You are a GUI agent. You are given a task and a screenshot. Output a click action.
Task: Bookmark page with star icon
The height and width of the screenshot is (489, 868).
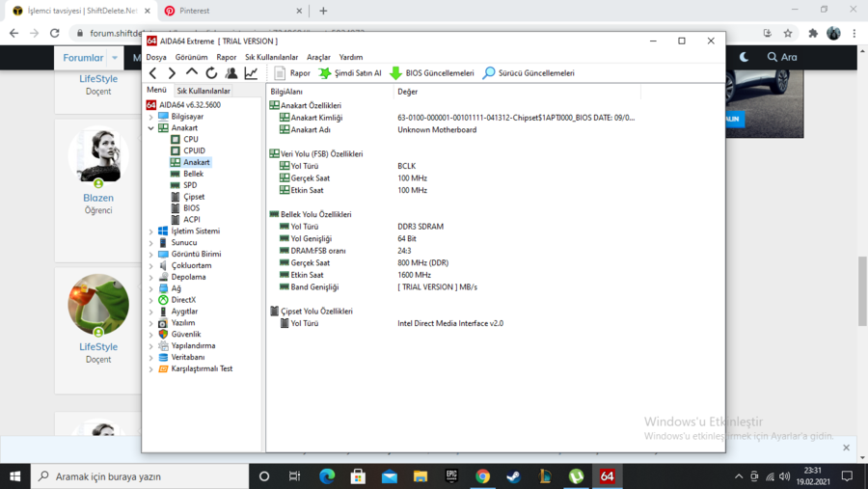tap(788, 33)
